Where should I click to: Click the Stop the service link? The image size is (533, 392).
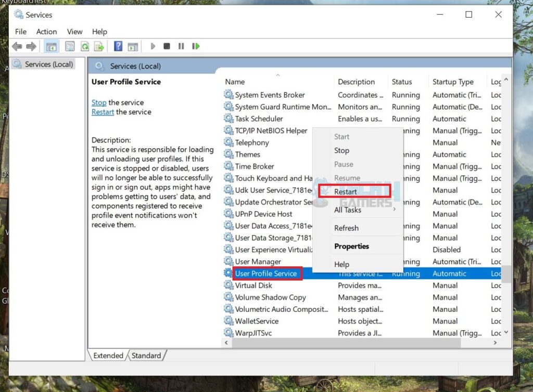[99, 102]
